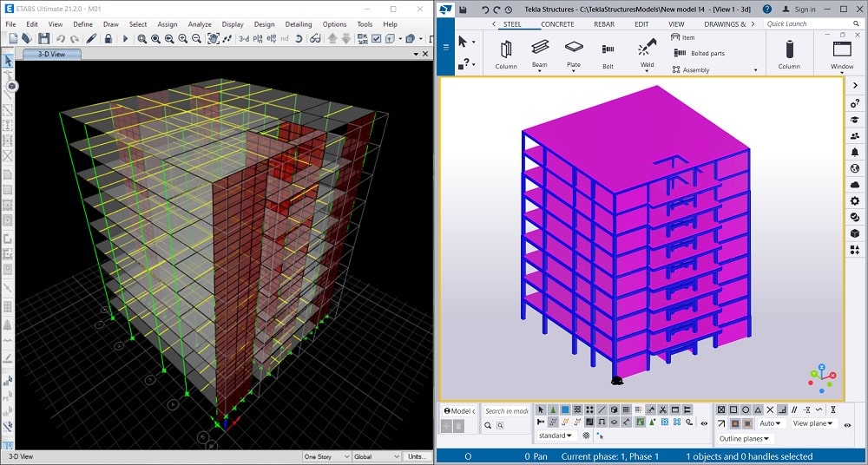
Task: Click the Quick Launch search field
Action: click(797, 24)
